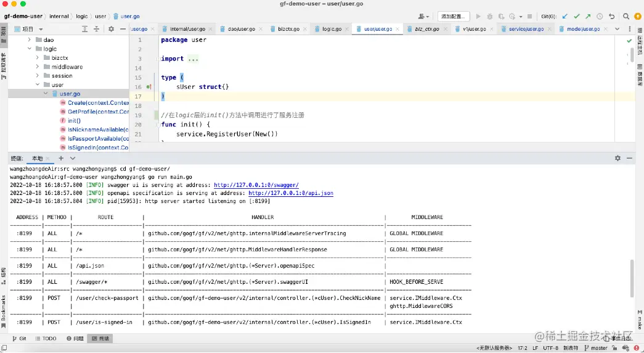Collapse user.go structure node

tap(46, 94)
